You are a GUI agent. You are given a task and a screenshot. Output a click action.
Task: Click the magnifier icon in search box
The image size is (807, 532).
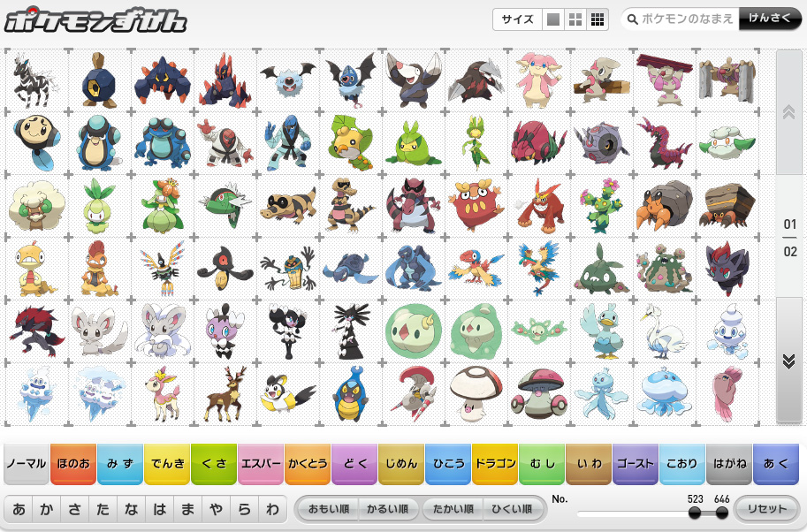point(633,19)
